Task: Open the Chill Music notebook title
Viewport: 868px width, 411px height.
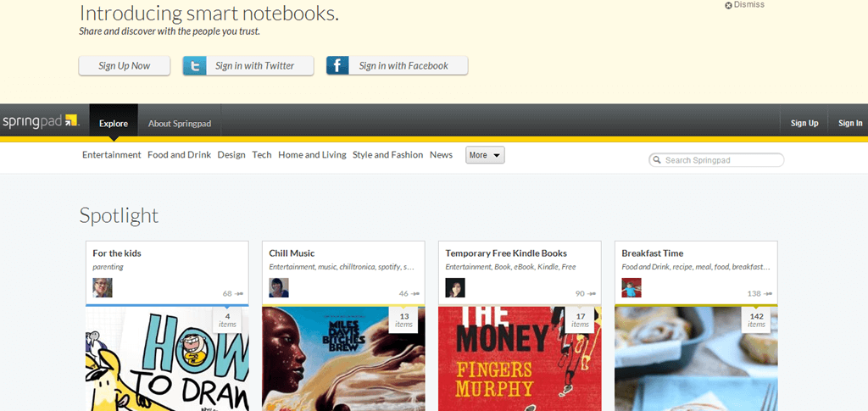Action: tap(292, 253)
